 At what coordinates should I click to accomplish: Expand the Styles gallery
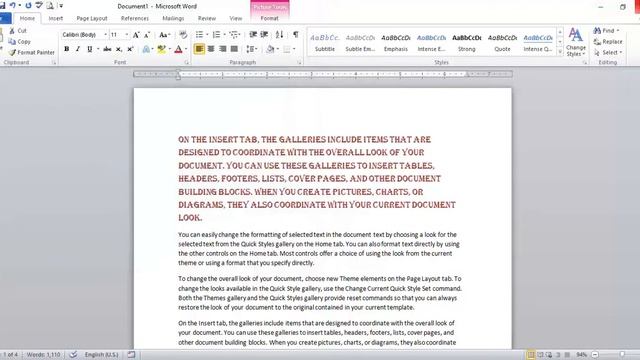click(560, 52)
